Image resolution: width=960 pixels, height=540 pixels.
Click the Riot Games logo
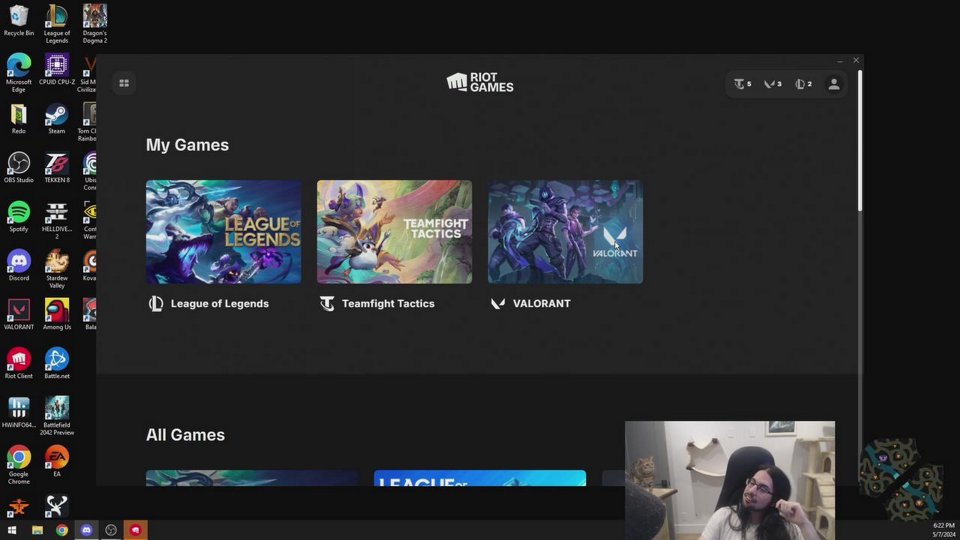pyautogui.click(x=480, y=83)
